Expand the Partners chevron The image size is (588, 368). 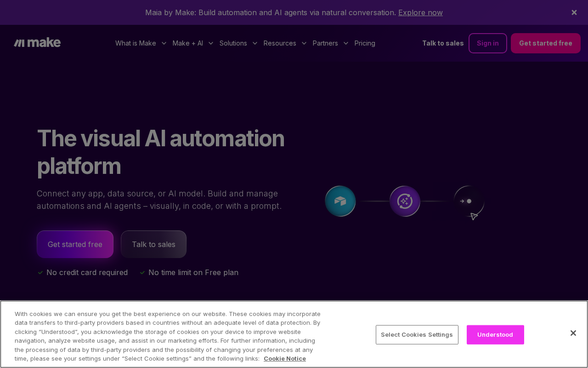click(346, 43)
